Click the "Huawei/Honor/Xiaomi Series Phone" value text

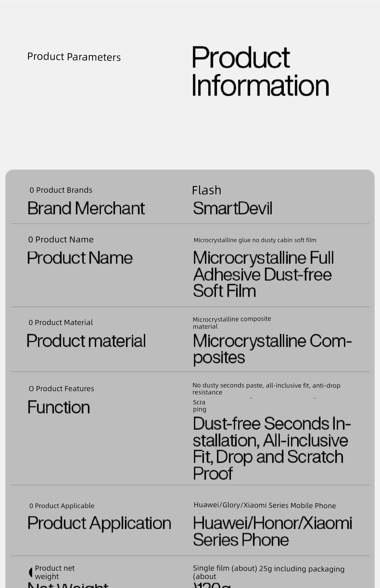click(272, 531)
